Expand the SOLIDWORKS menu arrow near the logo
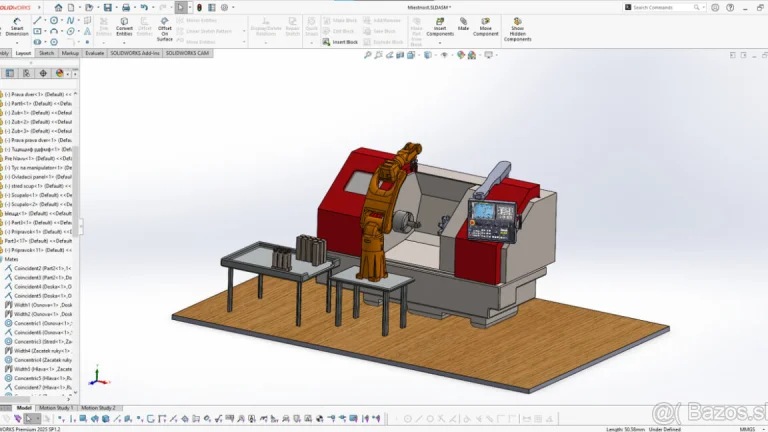 pos(39,7)
